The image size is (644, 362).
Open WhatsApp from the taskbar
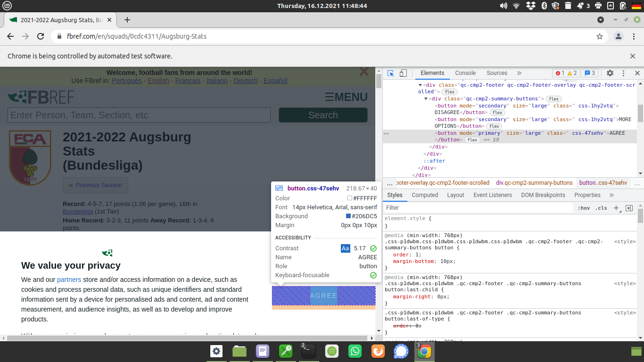(355, 351)
